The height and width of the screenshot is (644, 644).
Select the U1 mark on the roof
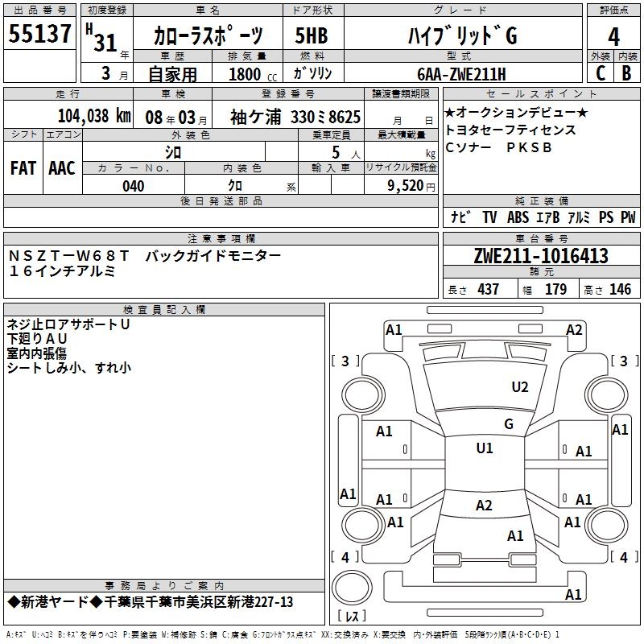tap(485, 448)
